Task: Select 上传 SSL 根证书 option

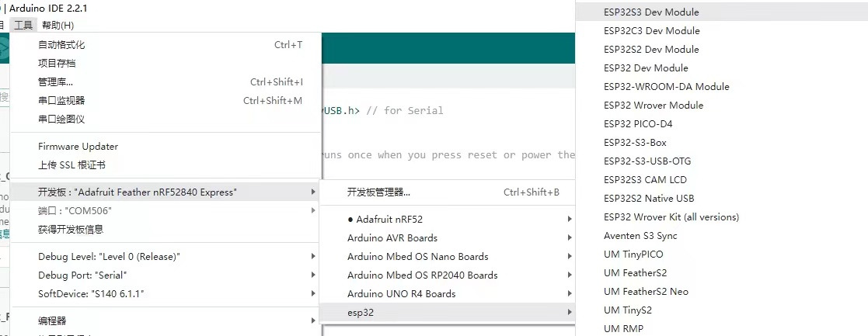Action: tap(166, 165)
